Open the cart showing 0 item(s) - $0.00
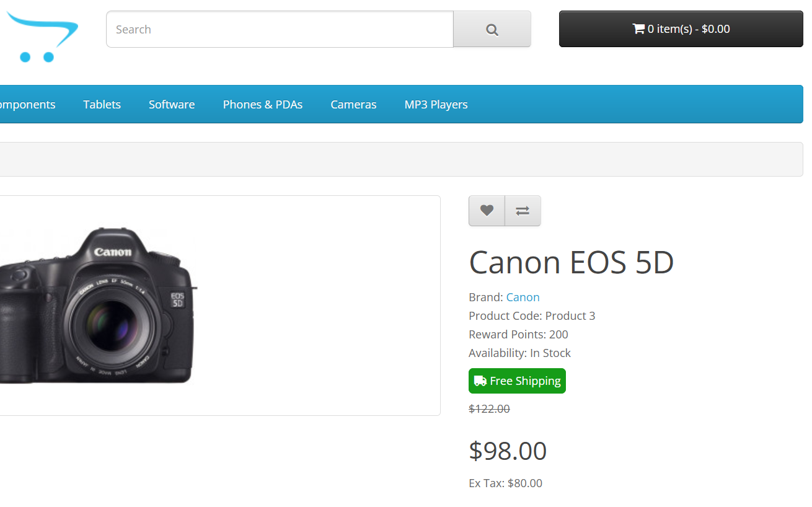Screen dimensions: 812x507 point(681,29)
